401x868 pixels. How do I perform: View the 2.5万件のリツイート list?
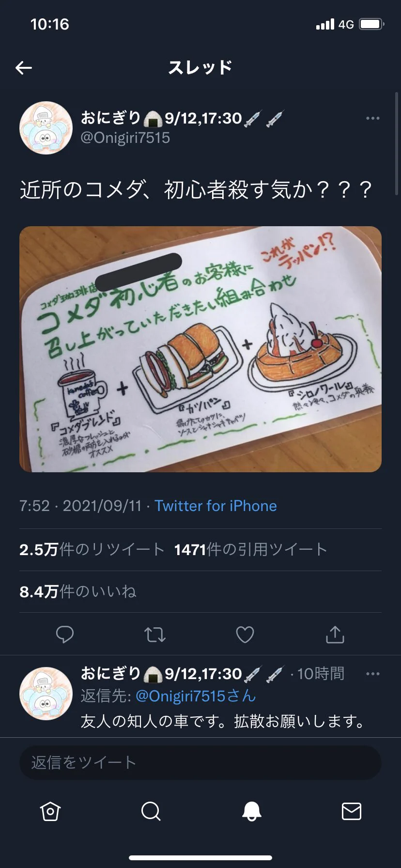(92, 549)
